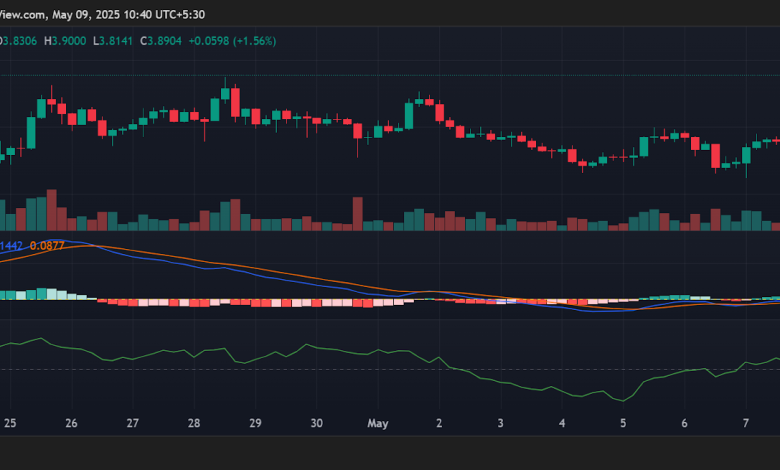Select the May label on time axis

pyautogui.click(x=378, y=424)
